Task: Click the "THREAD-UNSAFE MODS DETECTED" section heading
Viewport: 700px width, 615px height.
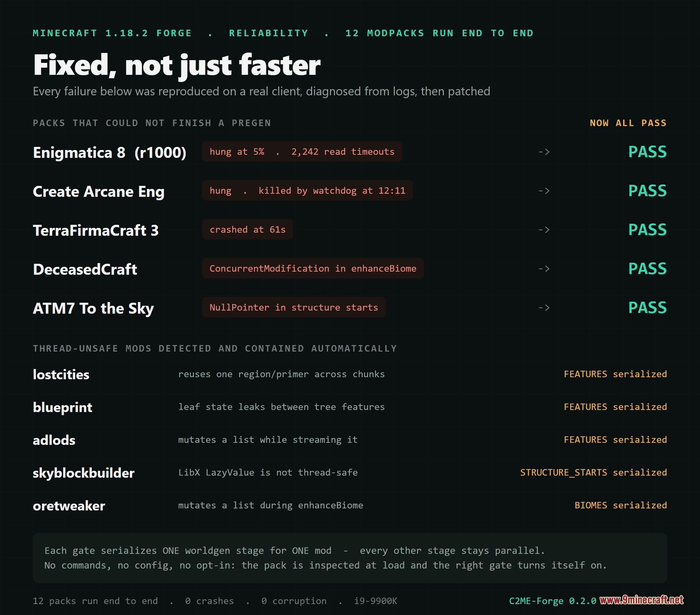Action: 215,348
